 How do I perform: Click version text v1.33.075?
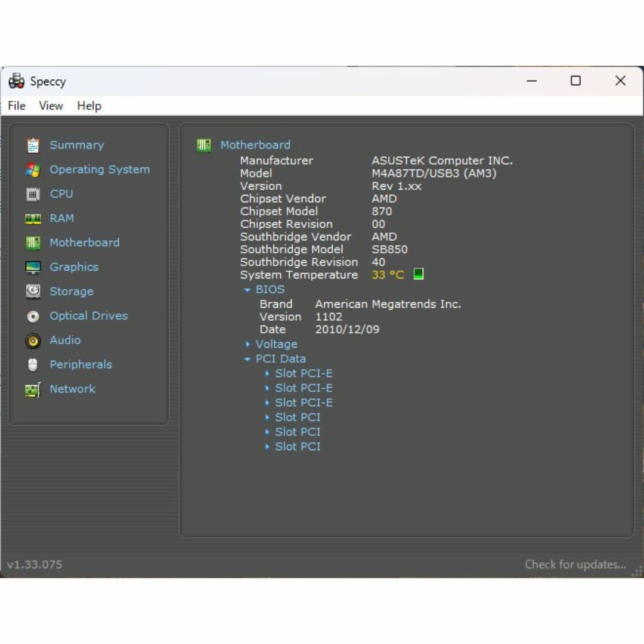coord(35,564)
